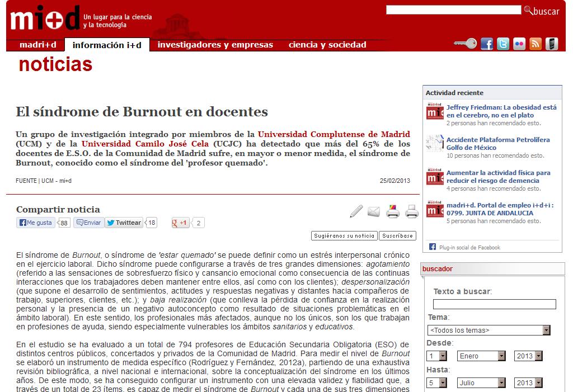Open the Hasta day dropdown
This screenshot has width=573, height=392.
pyautogui.click(x=436, y=383)
